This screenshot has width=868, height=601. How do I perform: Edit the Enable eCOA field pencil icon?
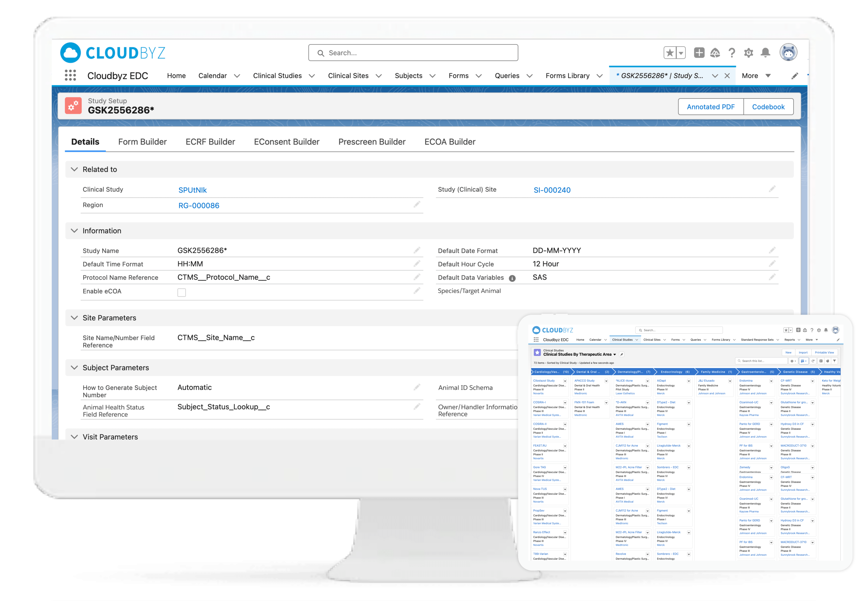click(417, 291)
